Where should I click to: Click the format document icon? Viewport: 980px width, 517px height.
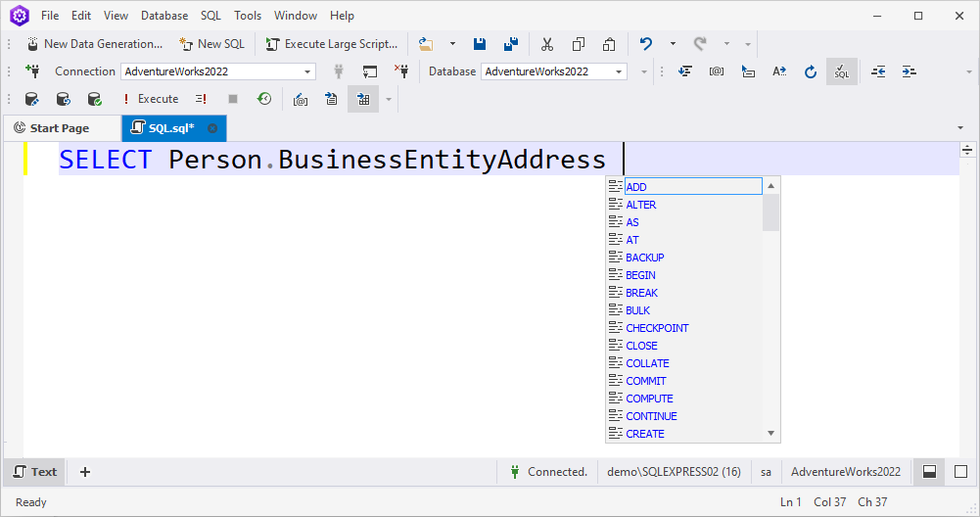685,71
